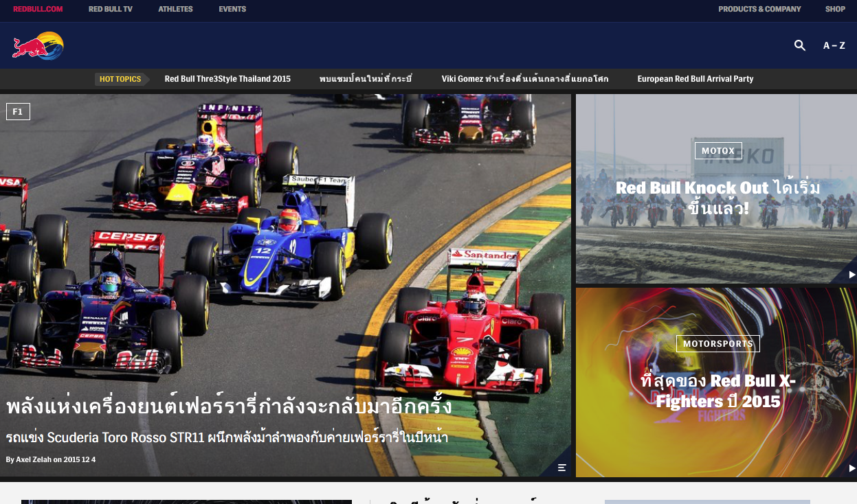
Task: Open the Athletes menu item
Action: click(x=175, y=9)
